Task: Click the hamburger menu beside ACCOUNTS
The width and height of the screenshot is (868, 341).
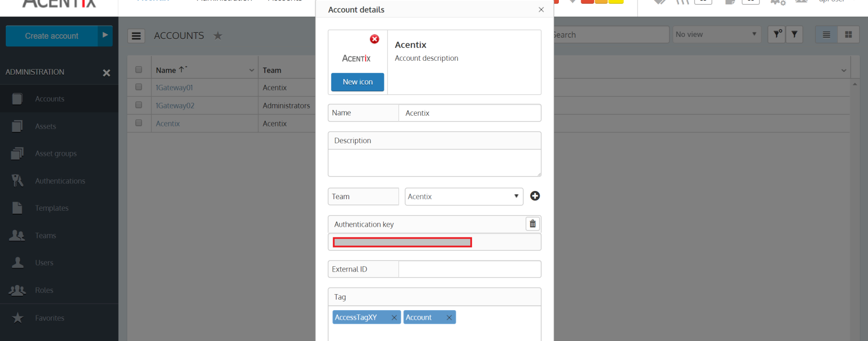Action: (136, 36)
